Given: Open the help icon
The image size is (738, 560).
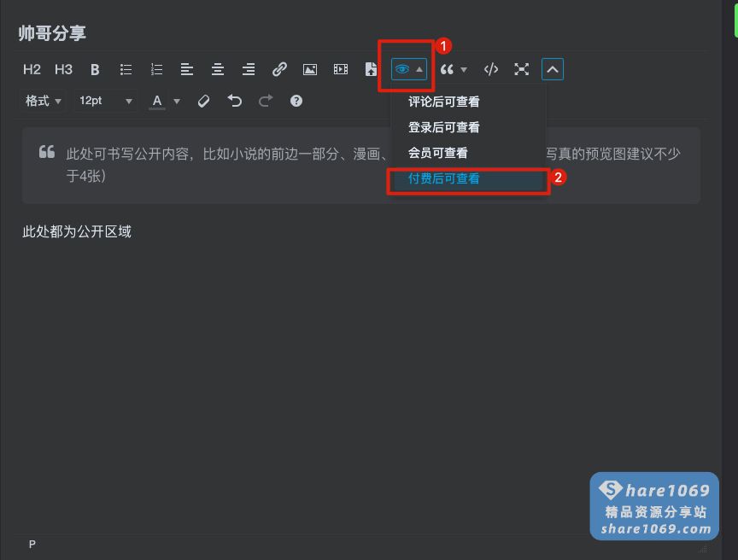Looking at the screenshot, I should coord(296,101).
